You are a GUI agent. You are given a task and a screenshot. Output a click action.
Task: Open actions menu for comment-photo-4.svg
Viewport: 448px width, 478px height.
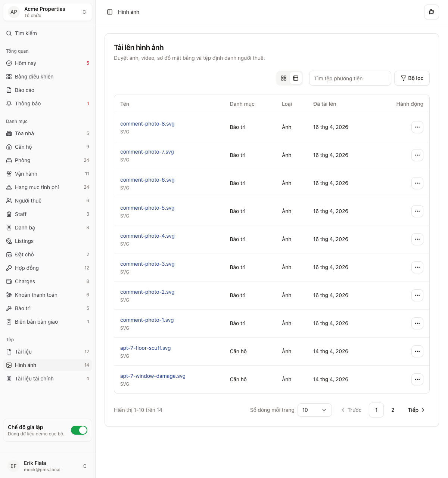coord(417,239)
